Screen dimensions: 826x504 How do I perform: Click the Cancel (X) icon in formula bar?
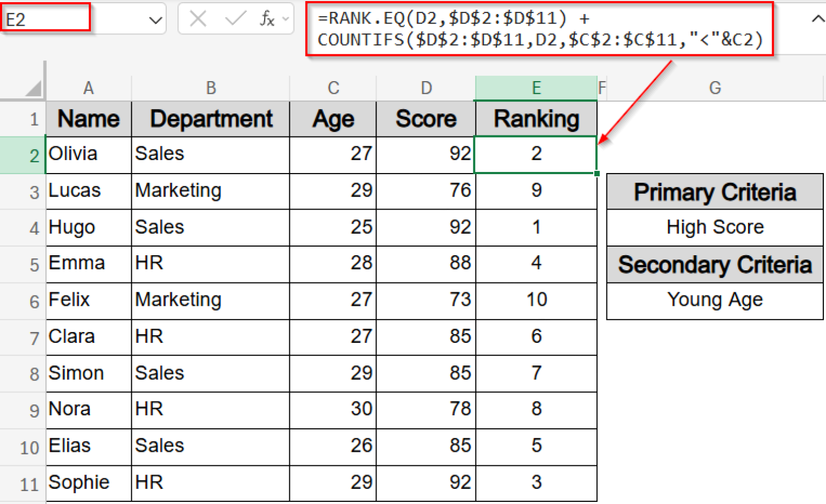click(x=198, y=19)
